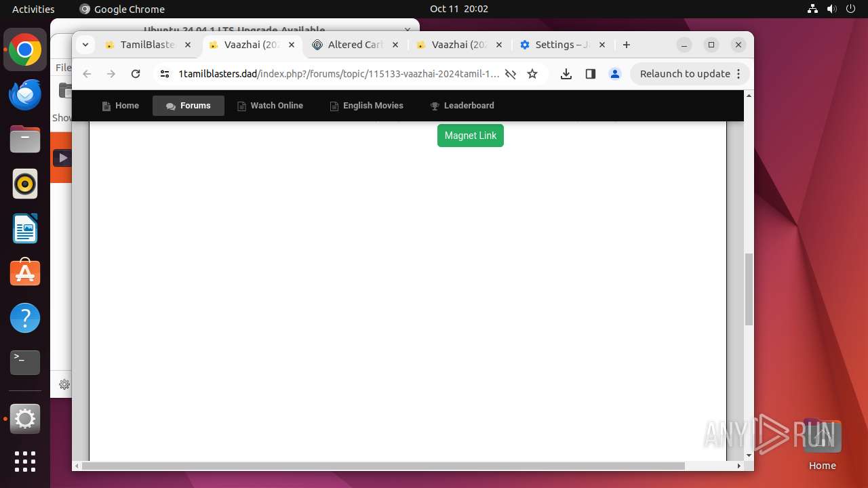This screenshot has width=868, height=488.
Task: Open Chrome downloads icon
Action: coord(566,74)
